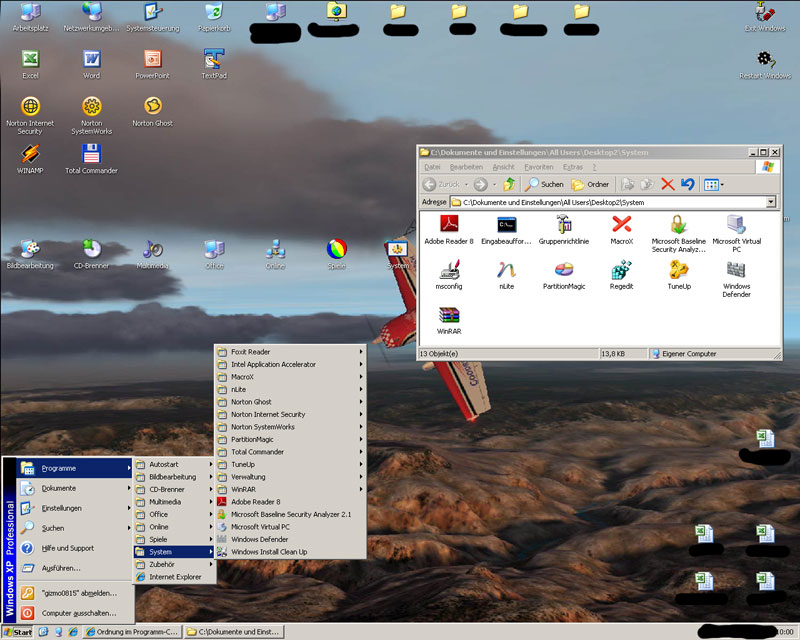Image resolution: width=800 pixels, height=640 pixels.
Task: Expand the Foxit Reader submenu folder
Action: (290, 352)
